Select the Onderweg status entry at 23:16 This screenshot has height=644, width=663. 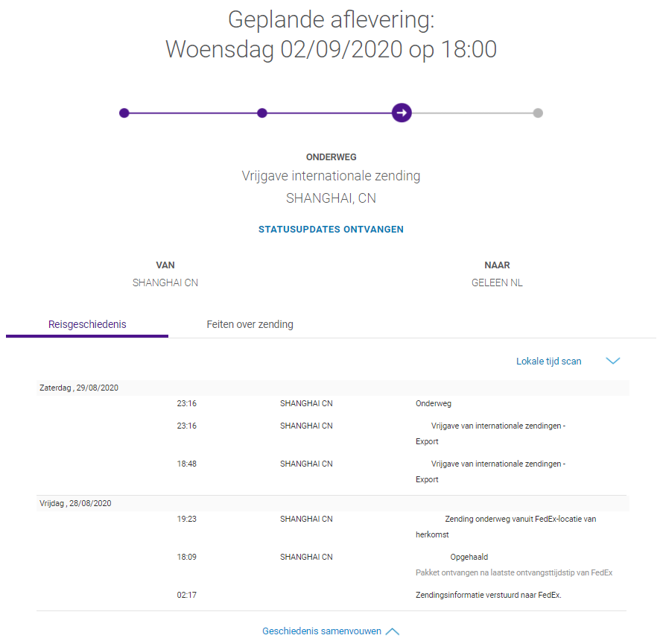[434, 404]
